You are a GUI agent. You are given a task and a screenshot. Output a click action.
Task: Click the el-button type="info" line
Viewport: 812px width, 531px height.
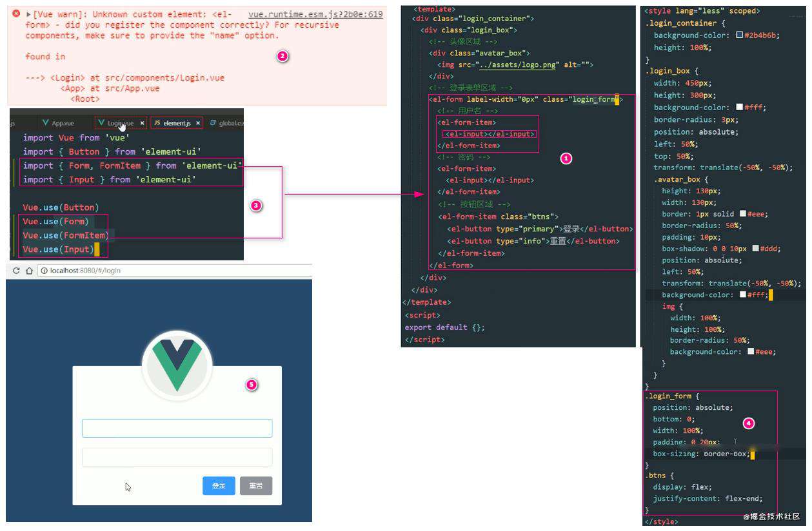[533, 241]
